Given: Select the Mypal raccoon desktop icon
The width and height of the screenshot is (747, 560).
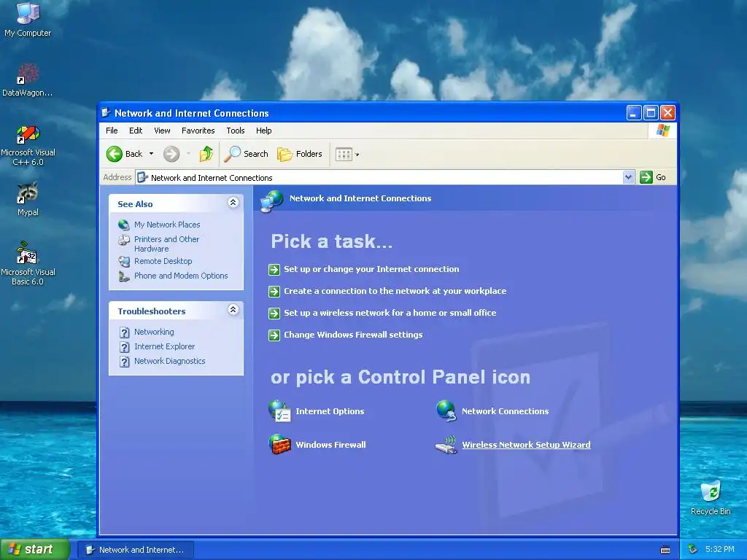Looking at the screenshot, I should (x=28, y=200).
